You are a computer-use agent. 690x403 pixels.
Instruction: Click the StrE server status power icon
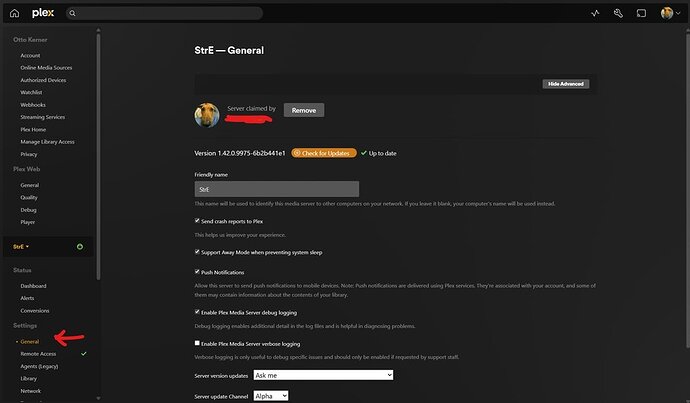click(x=80, y=246)
